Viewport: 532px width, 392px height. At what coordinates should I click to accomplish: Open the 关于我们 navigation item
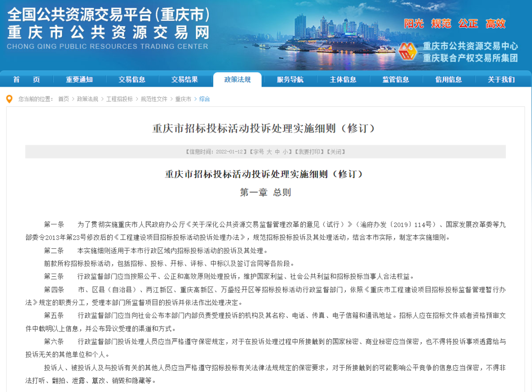pyautogui.click(x=500, y=79)
